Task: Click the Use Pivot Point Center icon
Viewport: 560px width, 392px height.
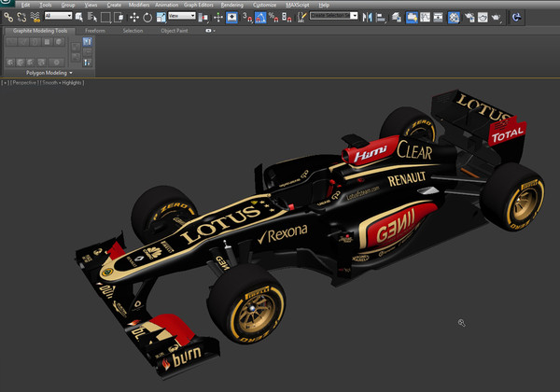Action: [x=203, y=17]
